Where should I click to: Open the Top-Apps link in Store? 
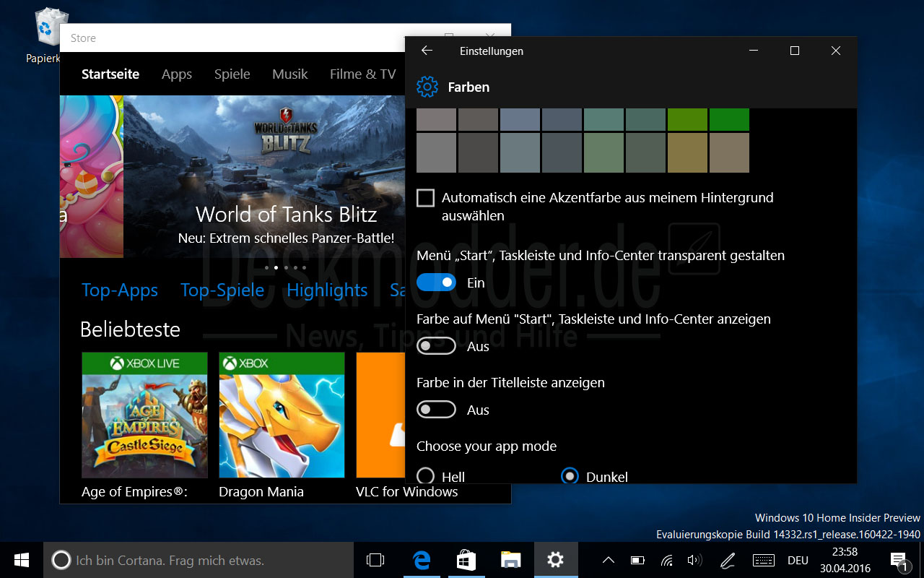[x=120, y=290]
